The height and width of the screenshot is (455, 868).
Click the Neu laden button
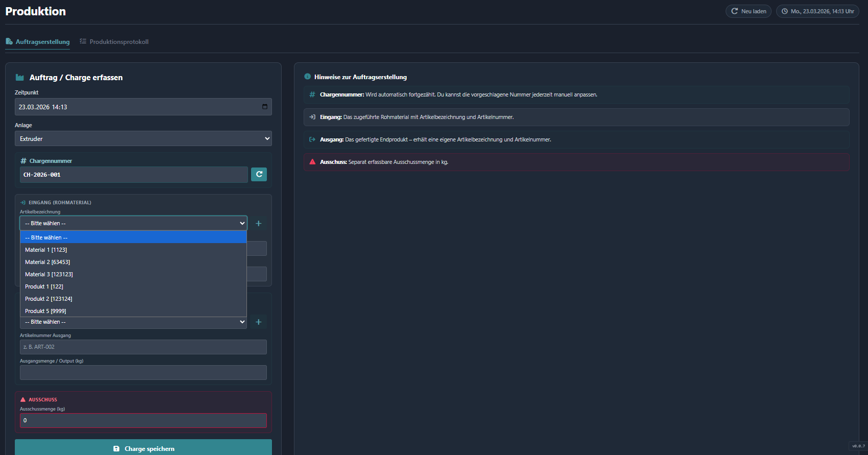[748, 11]
